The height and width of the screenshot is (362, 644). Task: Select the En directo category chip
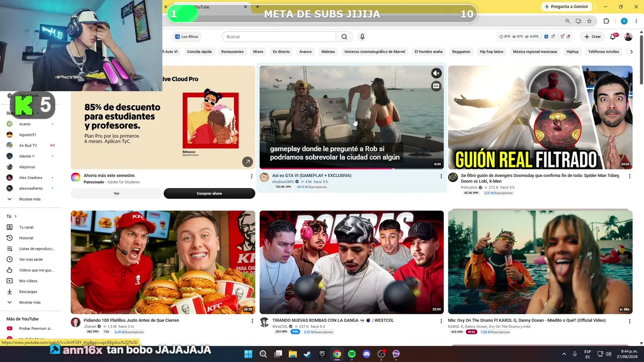coord(281,52)
